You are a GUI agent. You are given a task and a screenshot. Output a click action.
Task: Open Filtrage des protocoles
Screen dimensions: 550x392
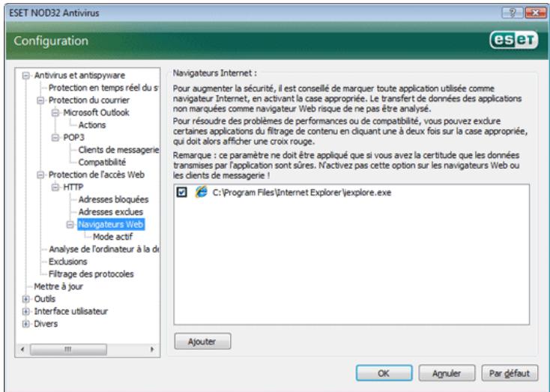pos(91,274)
